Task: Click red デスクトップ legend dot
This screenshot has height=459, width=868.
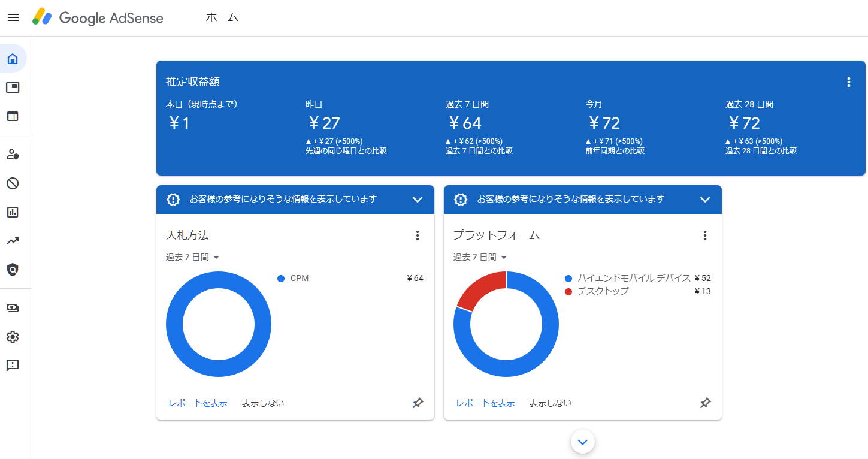Action: (x=568, y=292)
